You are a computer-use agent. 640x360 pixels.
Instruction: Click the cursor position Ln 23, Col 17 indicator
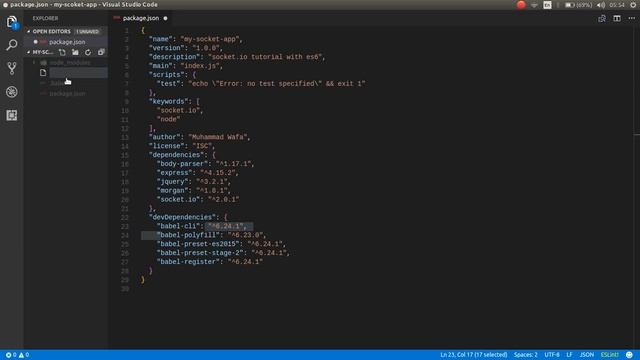click(473, 355)
